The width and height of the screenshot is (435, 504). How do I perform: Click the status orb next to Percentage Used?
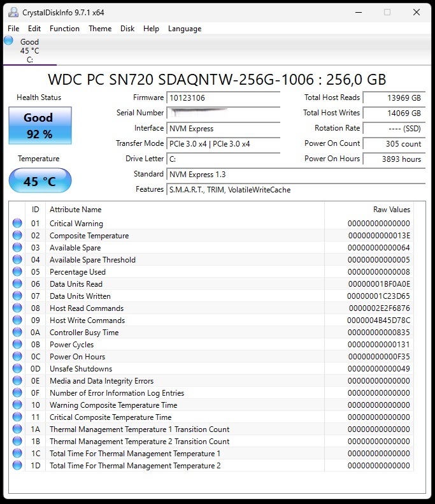17,272
